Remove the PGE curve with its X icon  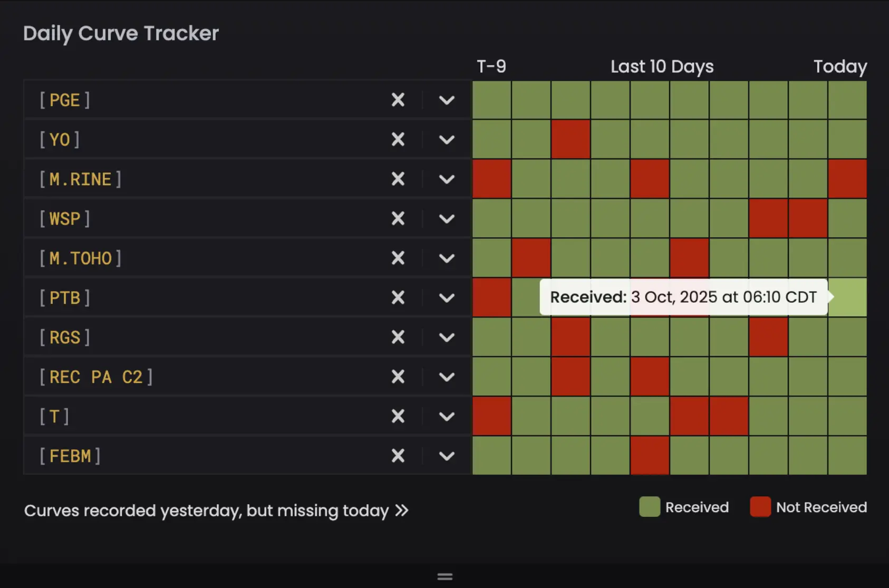[x=398, y=100]
